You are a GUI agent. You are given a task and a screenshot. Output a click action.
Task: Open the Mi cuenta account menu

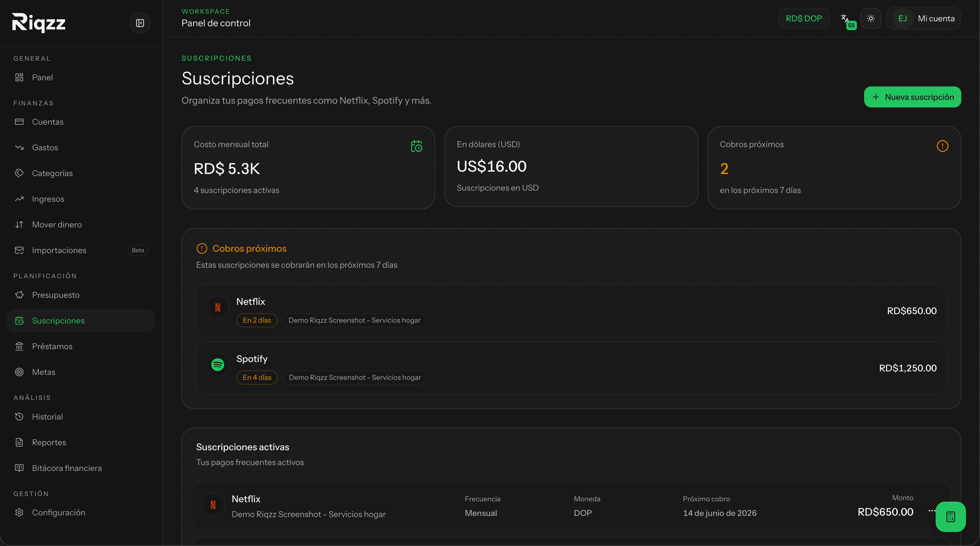923,19
